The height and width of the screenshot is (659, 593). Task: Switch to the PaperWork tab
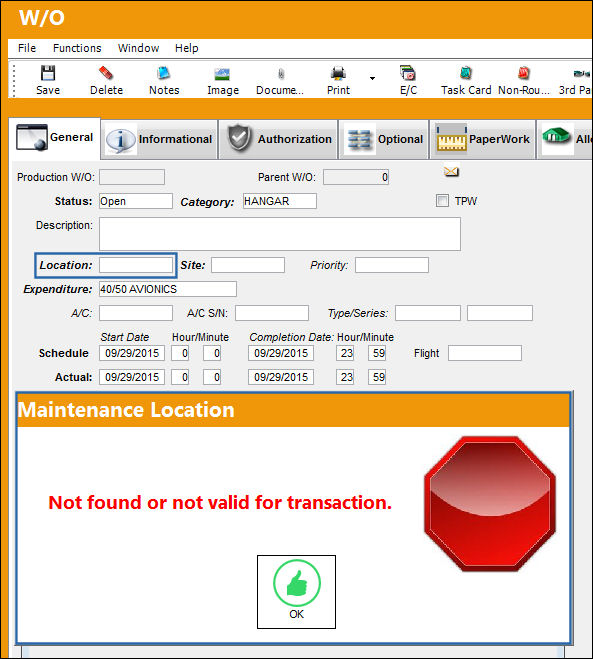(x=482, y=139)
